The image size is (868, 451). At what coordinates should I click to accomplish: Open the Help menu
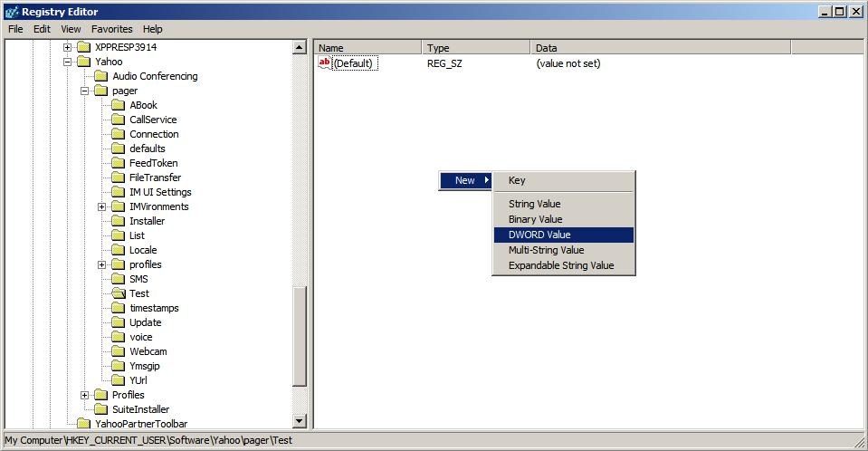[x=153, y=29]
